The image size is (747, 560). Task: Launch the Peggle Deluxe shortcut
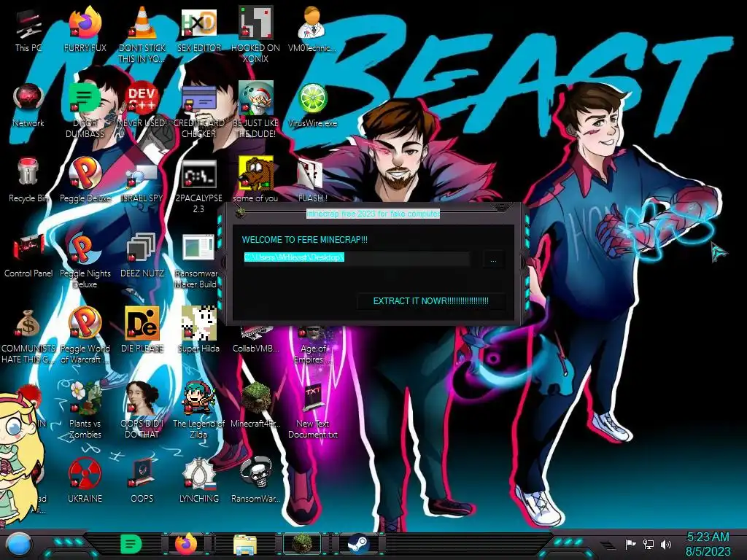pyautogui.click(x=85, y=174)
